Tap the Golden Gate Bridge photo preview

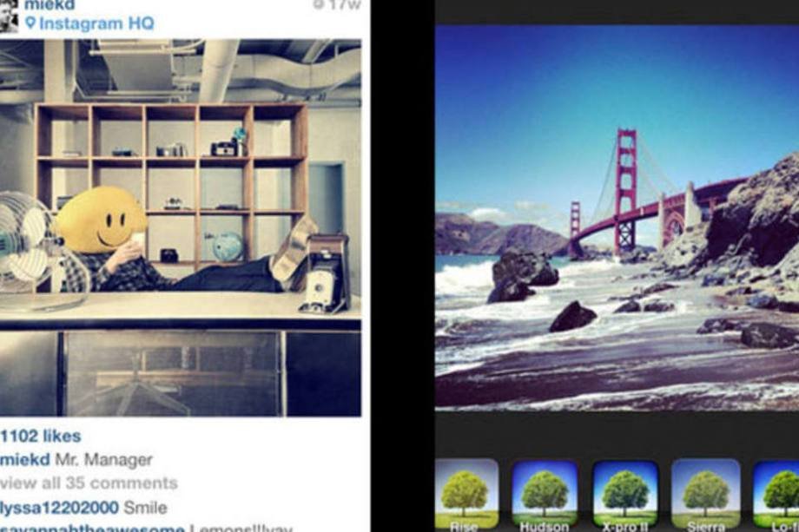tap(617, 218)
